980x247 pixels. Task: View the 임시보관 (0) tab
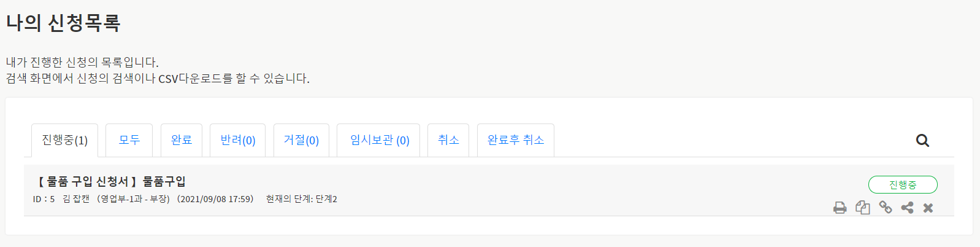[378, 140]
